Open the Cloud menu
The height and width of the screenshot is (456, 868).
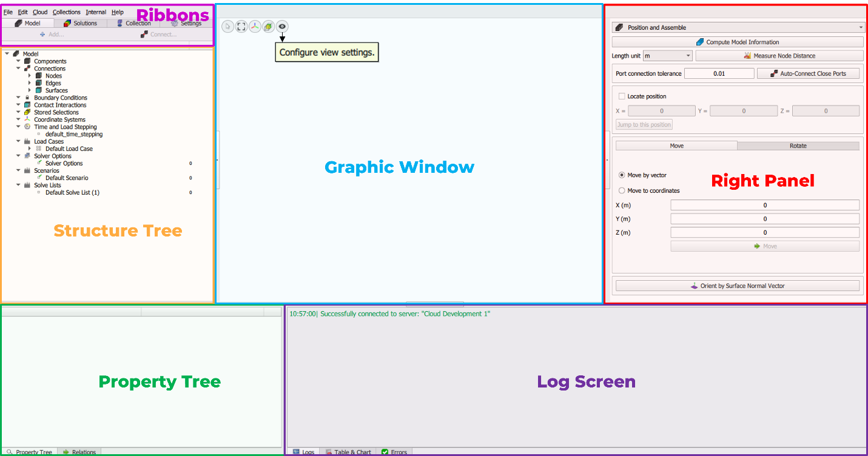(x=40, y=12)
